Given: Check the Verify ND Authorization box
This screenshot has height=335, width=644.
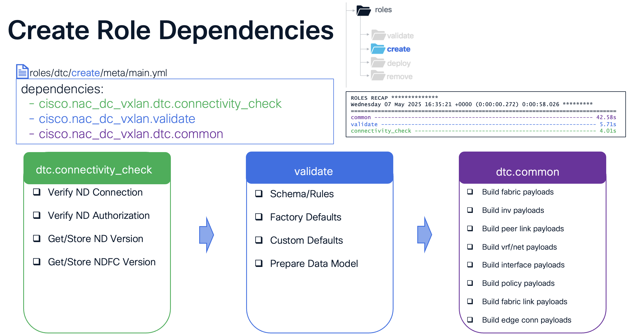Looking at the screenshot, I should (37, 215).
